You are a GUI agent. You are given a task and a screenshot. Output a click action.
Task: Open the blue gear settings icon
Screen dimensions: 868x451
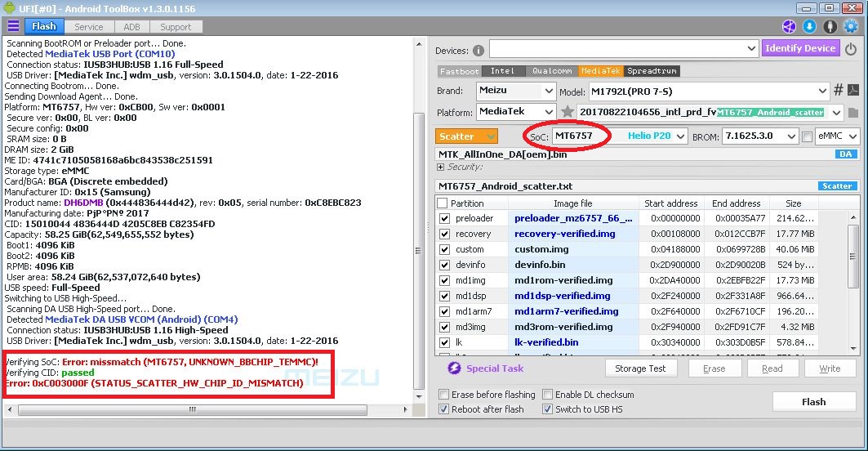pos(851,27)
